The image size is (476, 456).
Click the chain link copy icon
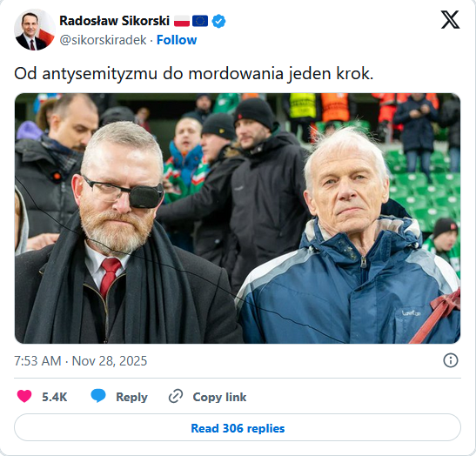pos(176,396)
